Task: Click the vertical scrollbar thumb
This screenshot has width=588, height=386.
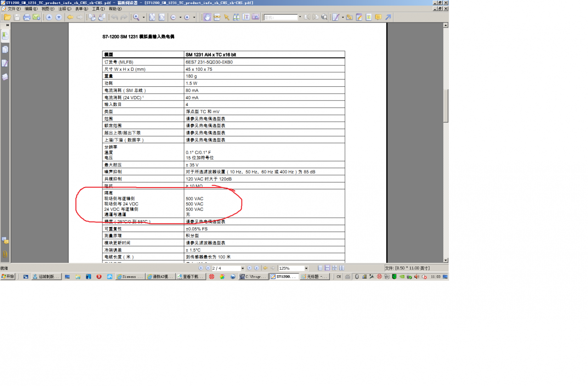Action: pyautogui.click(x=446, y=106)
